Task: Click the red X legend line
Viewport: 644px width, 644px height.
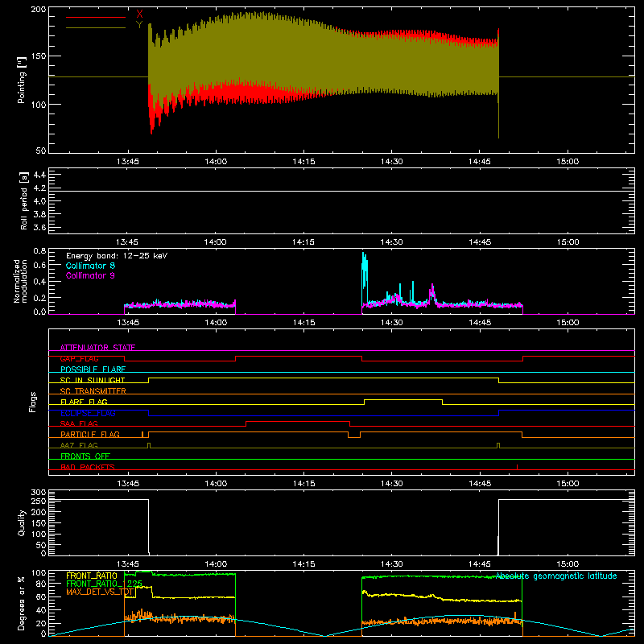Action: pyautogui.click(x=96, y=17)
